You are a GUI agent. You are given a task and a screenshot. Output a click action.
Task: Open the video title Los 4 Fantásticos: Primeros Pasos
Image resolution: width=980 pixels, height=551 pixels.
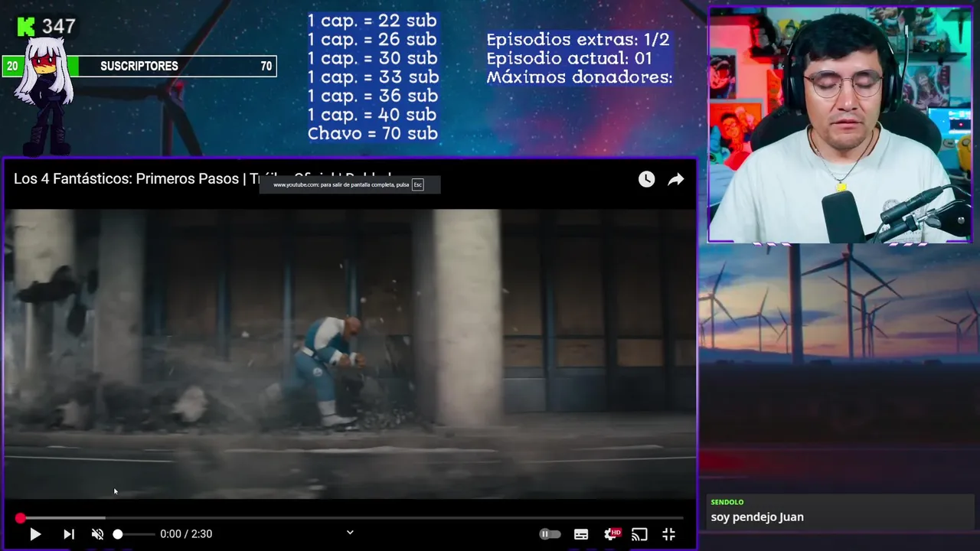point(203,178)
